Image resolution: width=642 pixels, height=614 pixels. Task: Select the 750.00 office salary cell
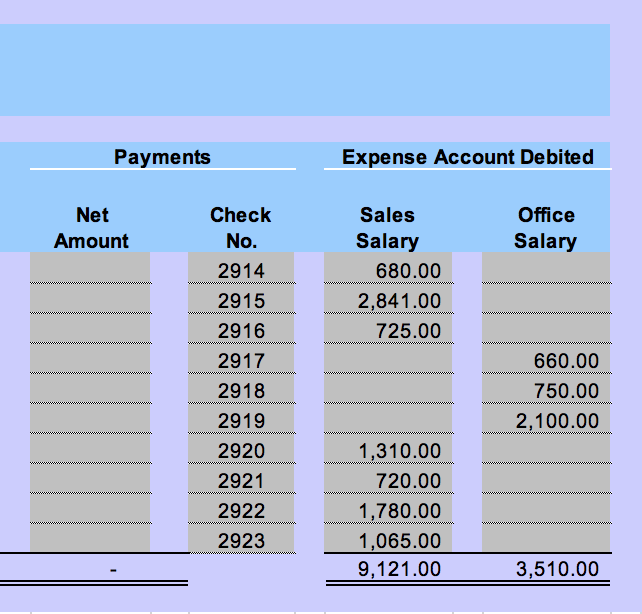point(546,388)
